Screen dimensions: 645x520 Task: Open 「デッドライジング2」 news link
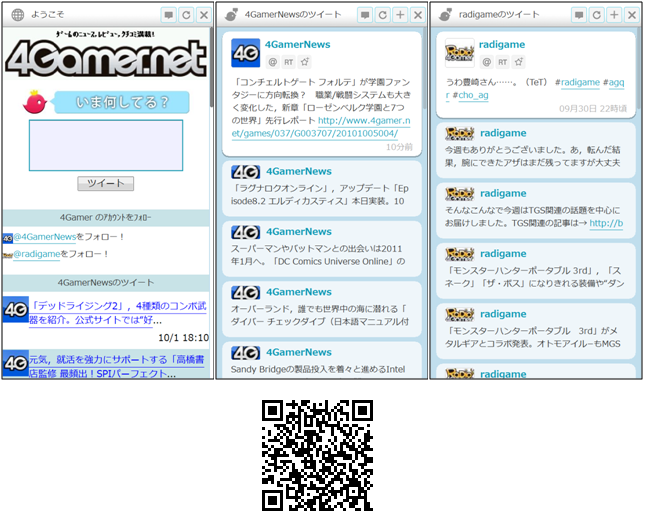coord(118,313)
